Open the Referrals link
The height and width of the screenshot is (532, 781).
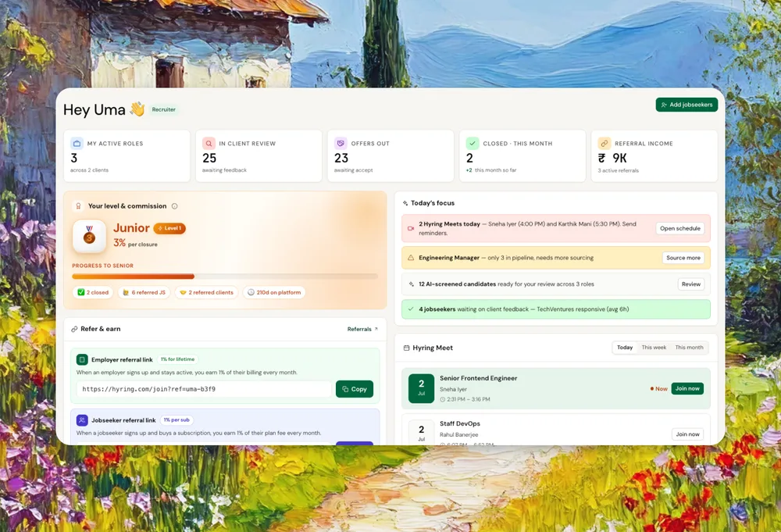pyautogui.click(x=362, y=329)
